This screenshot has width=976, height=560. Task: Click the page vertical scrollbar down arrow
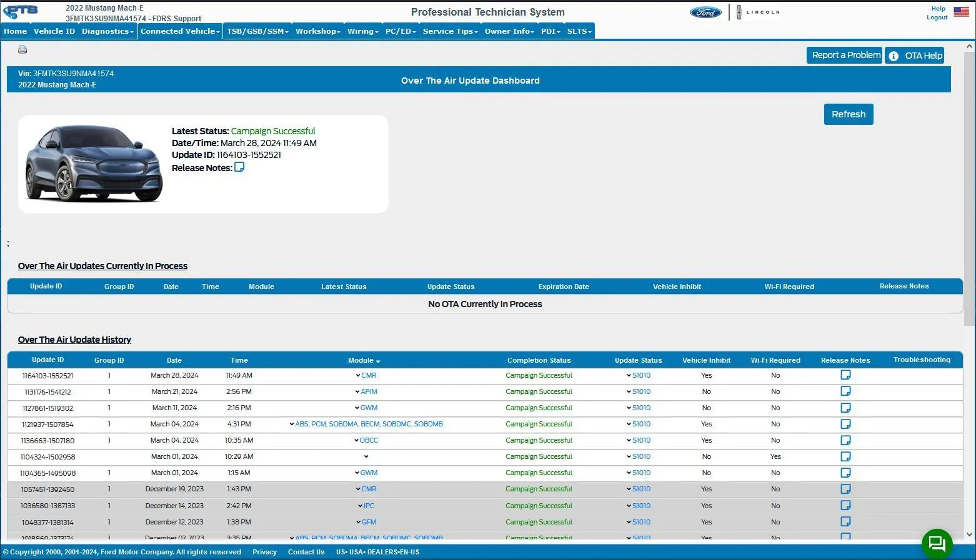pos(969,534)
